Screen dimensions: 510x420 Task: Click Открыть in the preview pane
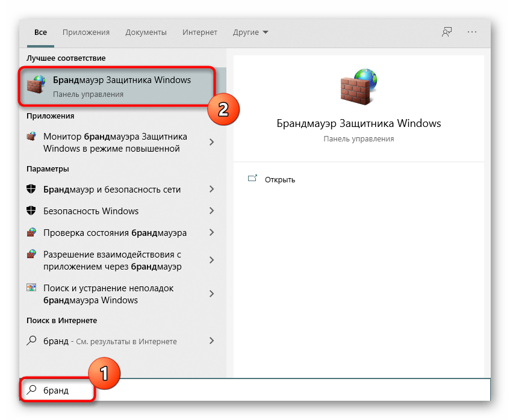[280, 179]
